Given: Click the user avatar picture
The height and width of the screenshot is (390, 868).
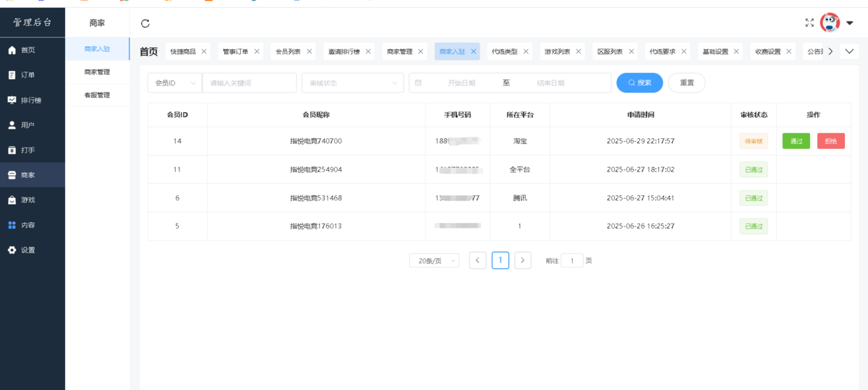Looking at the screenshot, I should click(x=830, y=23).
